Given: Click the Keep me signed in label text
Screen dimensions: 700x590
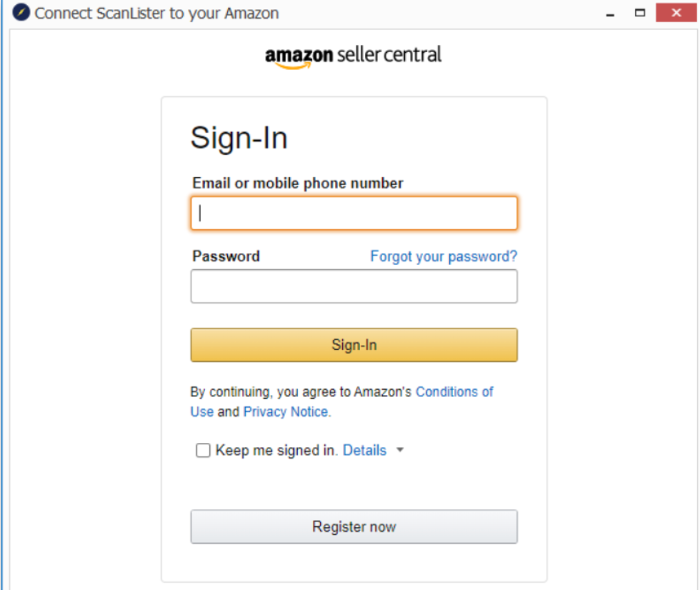Looking at the screenshot, I should (275, 451).
